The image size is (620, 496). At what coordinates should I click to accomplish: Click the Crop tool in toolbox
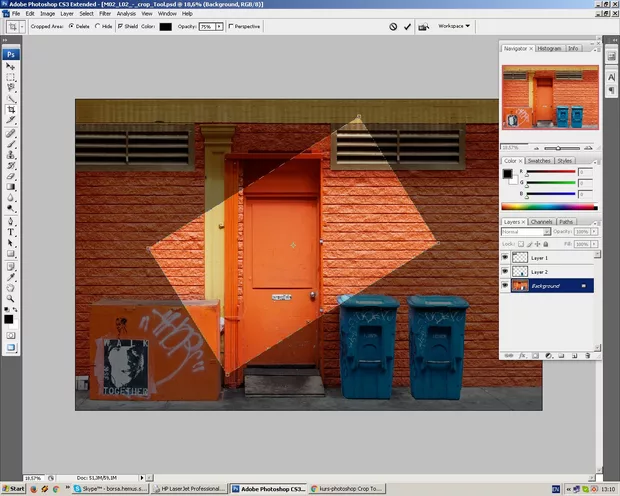[11, 110]
